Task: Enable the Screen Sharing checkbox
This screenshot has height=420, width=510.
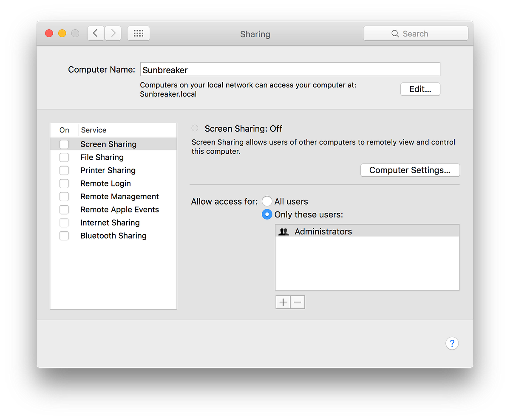Action: point(64,144)
